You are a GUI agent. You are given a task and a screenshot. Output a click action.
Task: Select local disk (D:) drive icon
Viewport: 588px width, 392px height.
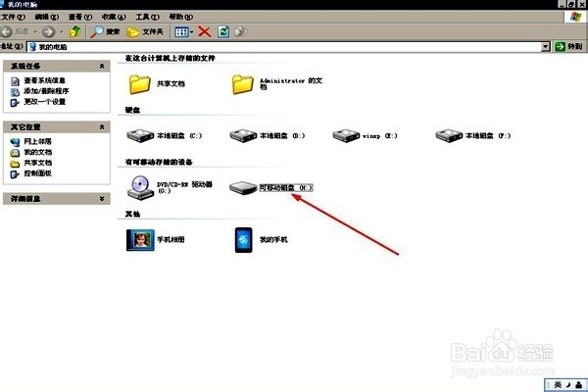point(243,136)
